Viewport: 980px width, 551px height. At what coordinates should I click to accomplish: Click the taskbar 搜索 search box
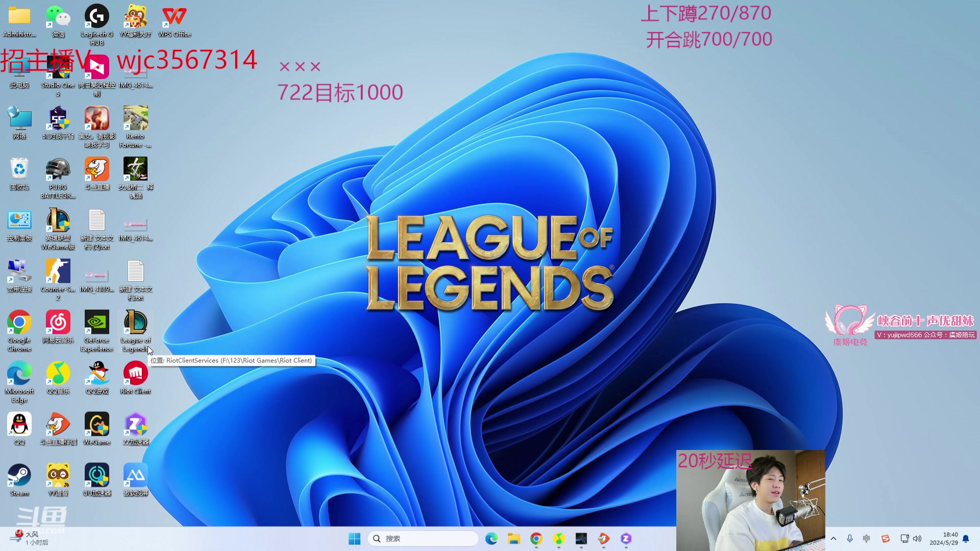[x=423, y=539]
